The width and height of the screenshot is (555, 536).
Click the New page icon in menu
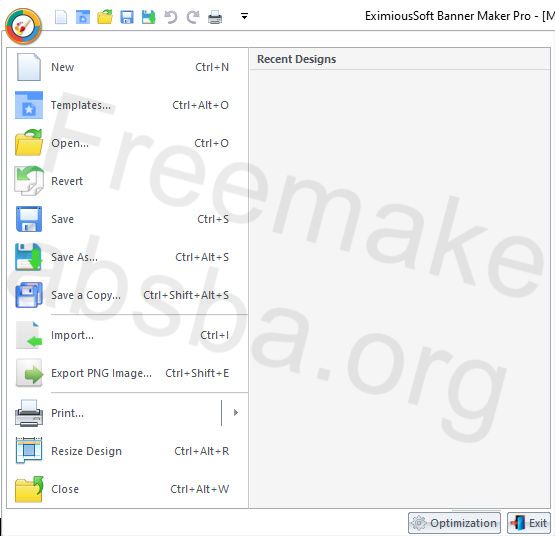29,67
